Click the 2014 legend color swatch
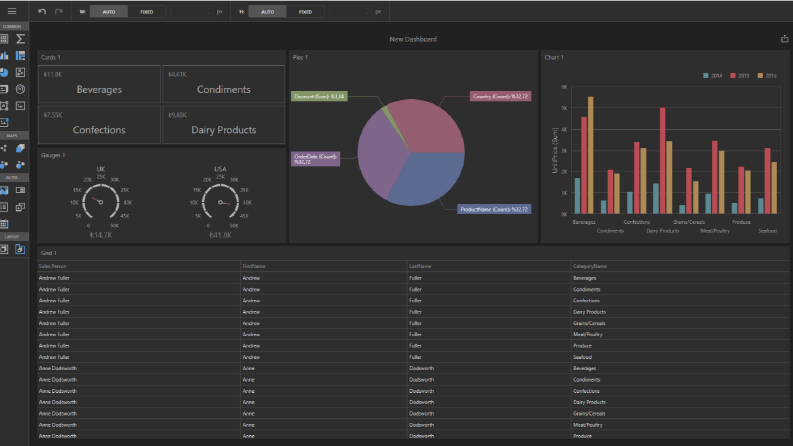793x446 pixels. 706,76
